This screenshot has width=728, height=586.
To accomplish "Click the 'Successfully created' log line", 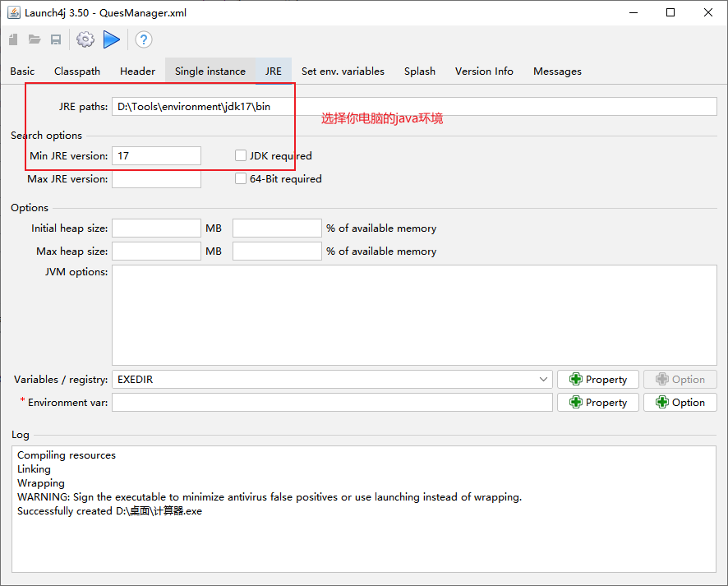I will coord(109,511).
